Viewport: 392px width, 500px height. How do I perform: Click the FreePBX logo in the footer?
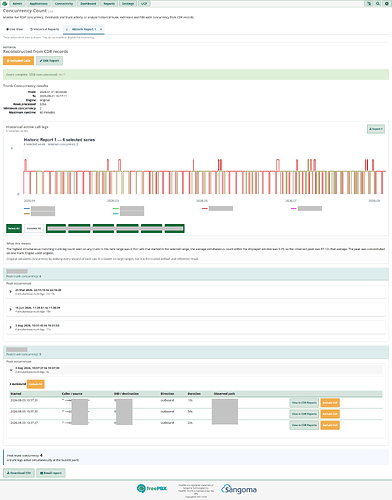152,489
